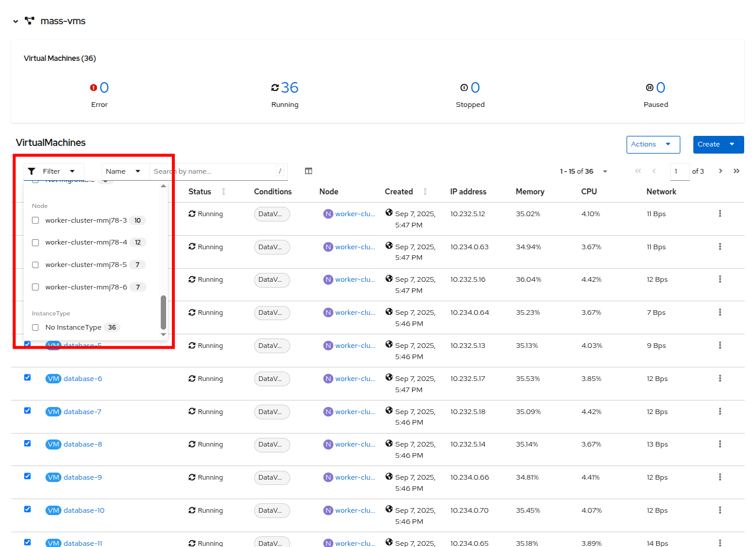Image resolution: width=756 pixels, height=547 pixels.
Task: Sort by Created column sort icon
Action: pyautogui.click(x=425, y=191)
